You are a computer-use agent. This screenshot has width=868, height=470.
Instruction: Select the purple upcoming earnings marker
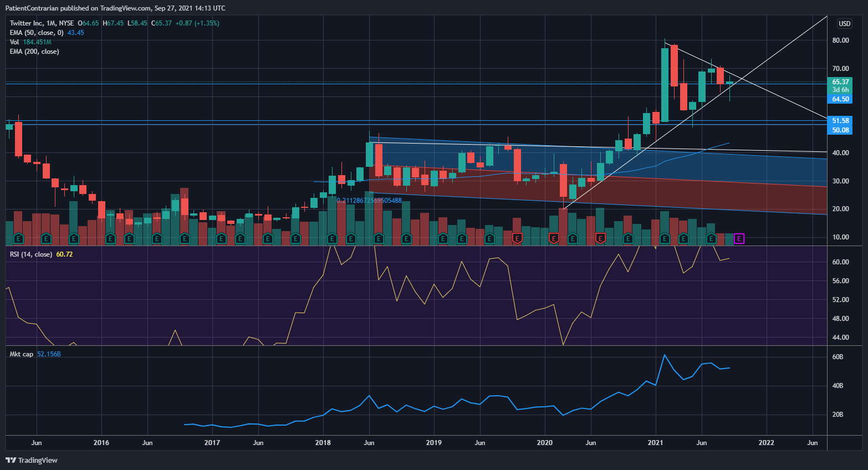point(739,239)
